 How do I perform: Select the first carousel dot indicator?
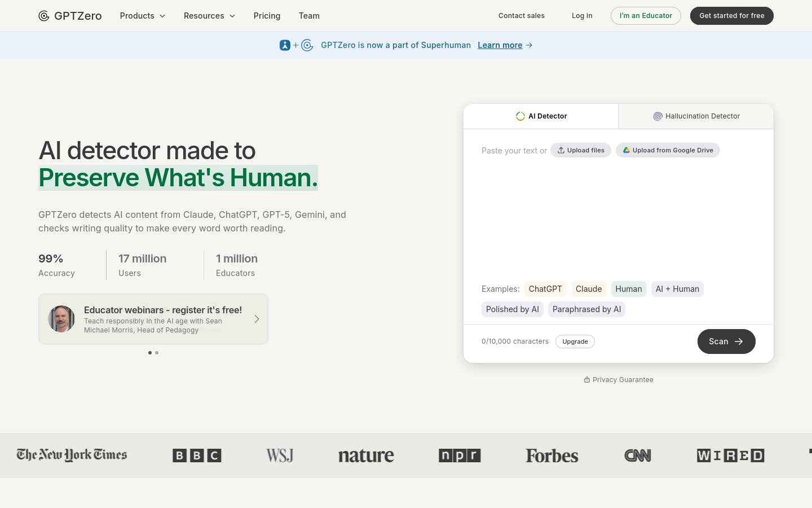click(150, 353)
